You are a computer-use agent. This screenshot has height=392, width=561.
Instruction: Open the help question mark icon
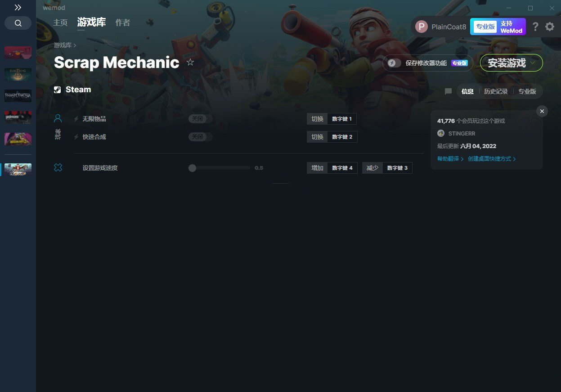point(535,27)
